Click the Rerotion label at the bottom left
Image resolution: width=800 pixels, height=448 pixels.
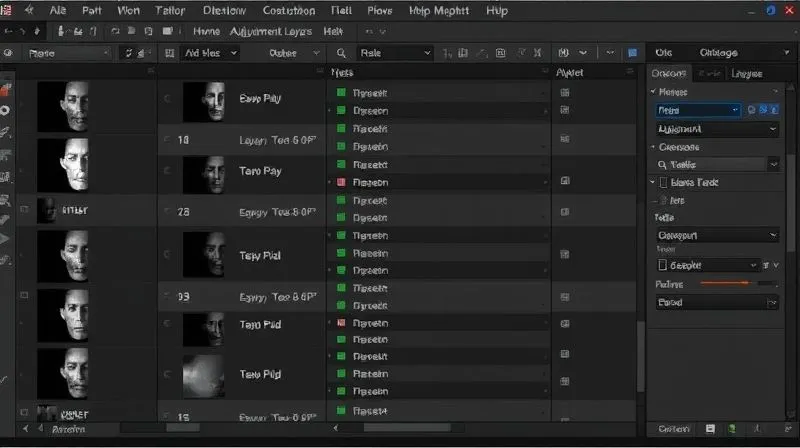tap(68, 430)
